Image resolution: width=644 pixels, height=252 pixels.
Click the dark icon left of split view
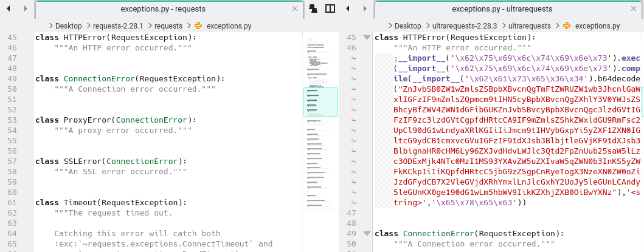[x=313, y=9]
